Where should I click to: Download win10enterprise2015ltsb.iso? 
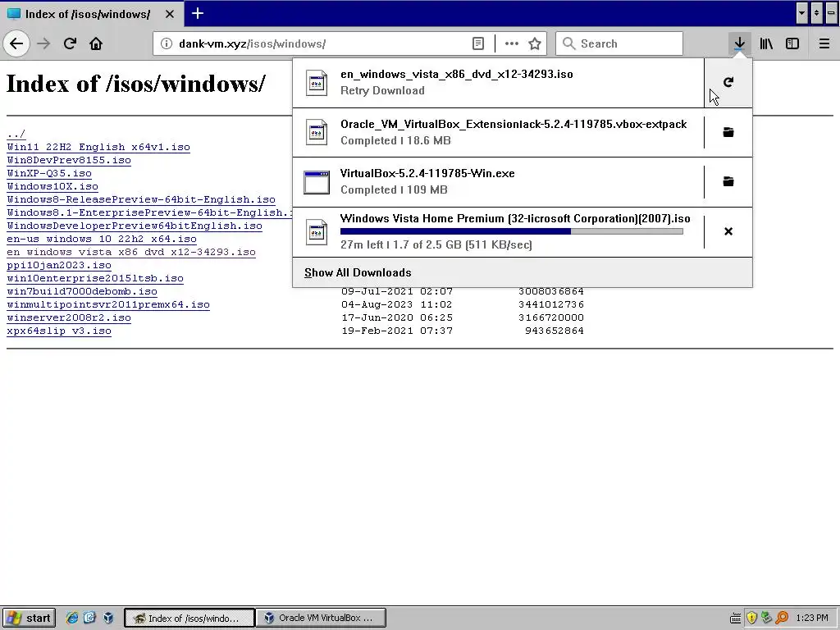[95, 278]
